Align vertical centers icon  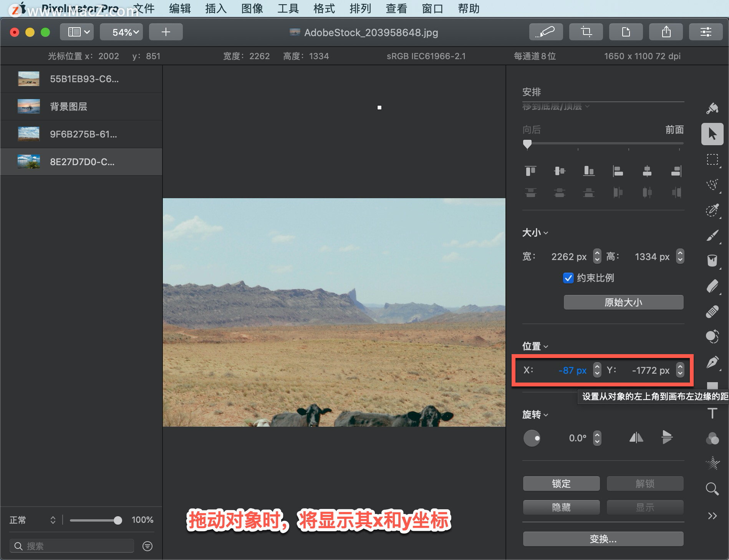[x=560, y=171]
